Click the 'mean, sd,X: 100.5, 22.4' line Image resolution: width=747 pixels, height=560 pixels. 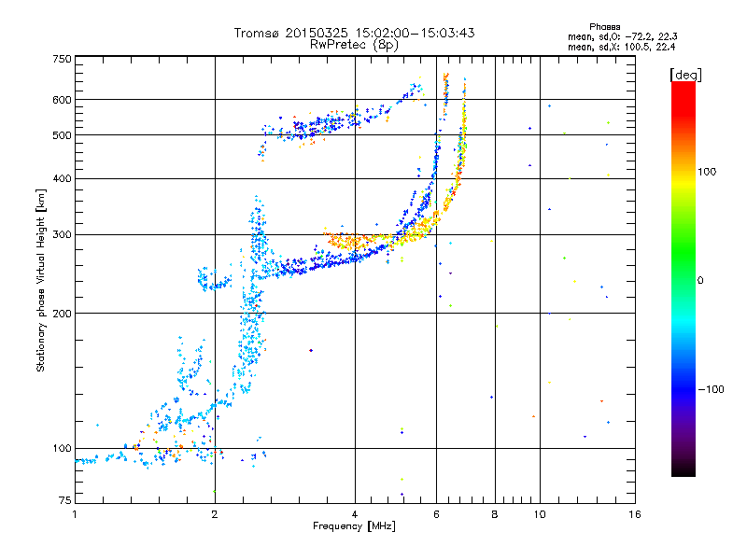coord(621,47)
